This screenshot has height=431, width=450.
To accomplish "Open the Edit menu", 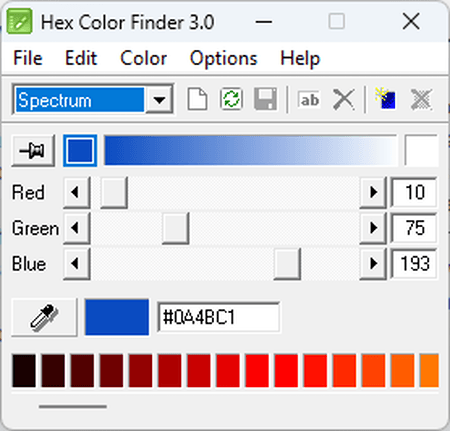I will (x=81, y=59).
